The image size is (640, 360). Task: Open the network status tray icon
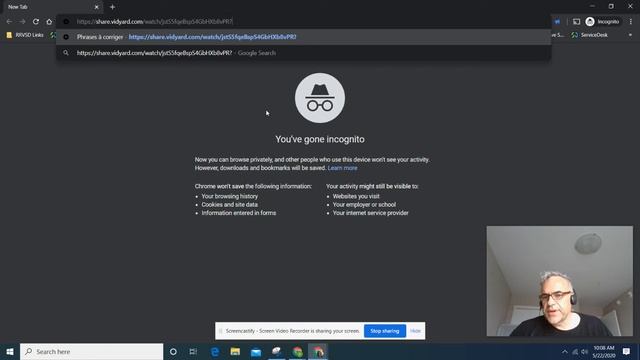[575, 352]
